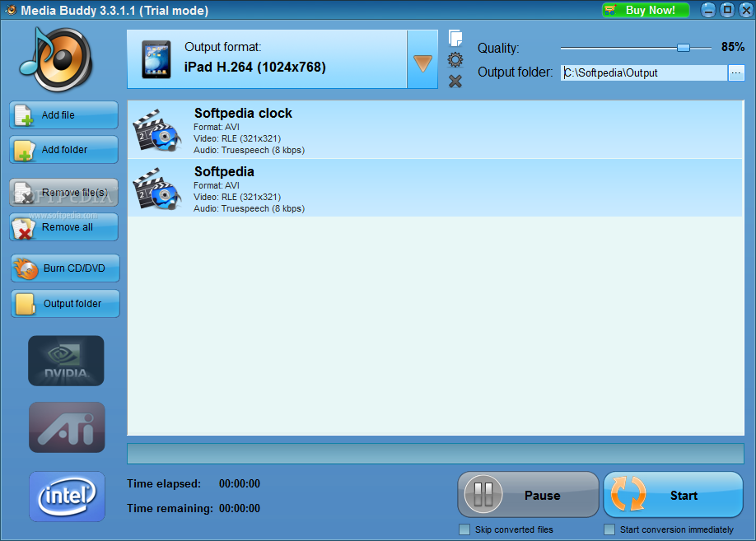Screen dimensions: 756x541
Task: Start the conversion with Start button
Action: coord(673,495)
